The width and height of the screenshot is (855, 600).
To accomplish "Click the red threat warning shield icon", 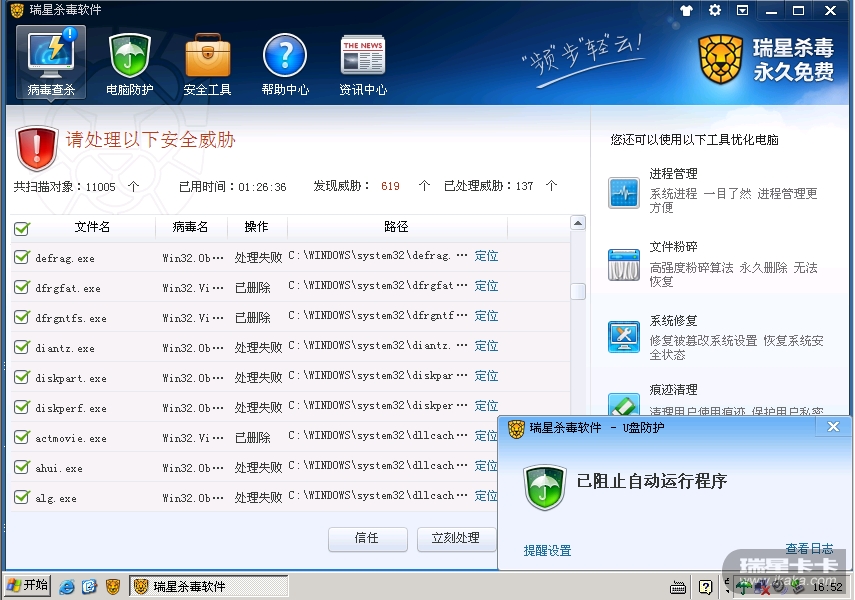I will (x=37, y=148).
